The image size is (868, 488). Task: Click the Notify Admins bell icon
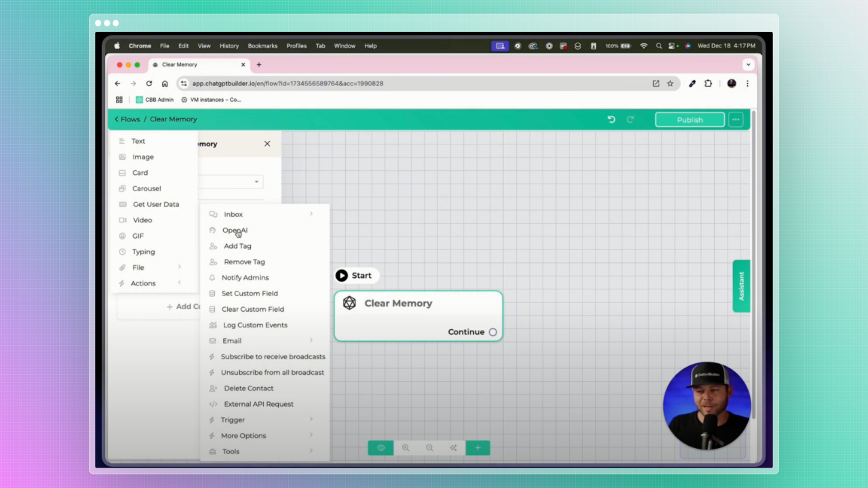tap(212, 278)
